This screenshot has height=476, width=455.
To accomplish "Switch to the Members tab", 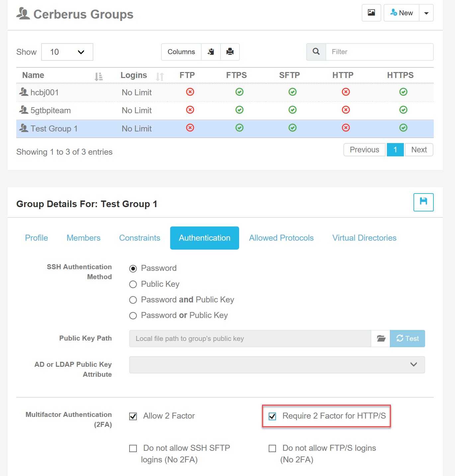I will [x=84, y=238].
